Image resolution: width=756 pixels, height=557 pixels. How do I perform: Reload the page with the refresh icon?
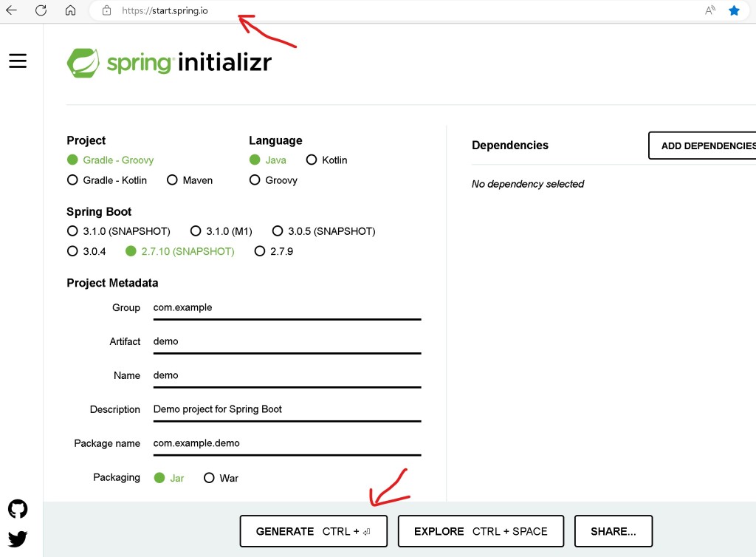coord(41,10)
